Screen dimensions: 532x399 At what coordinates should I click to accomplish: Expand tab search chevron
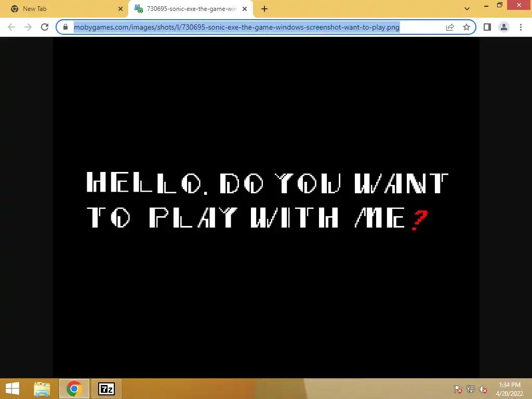(x=467, y=9)
